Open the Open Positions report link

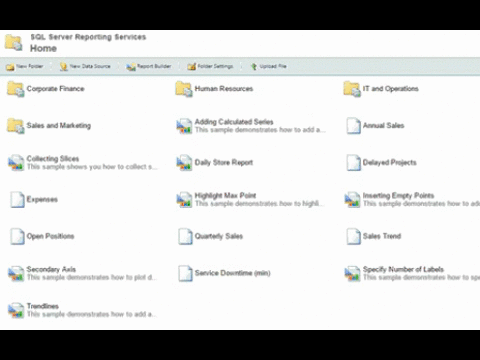tap(50, 236)
